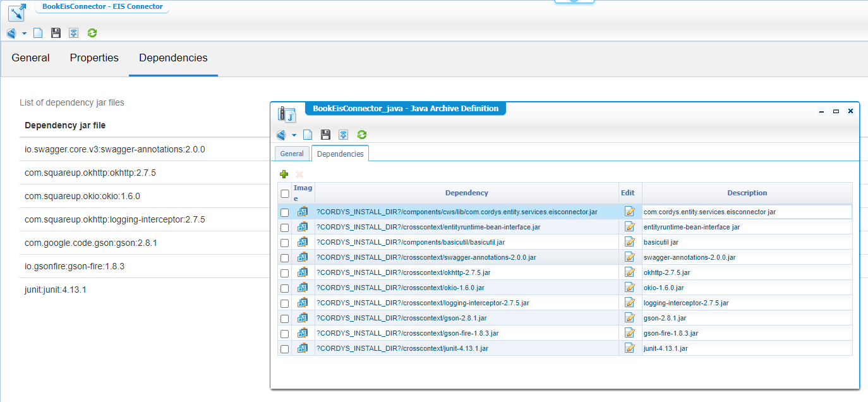This screenshot has width=868, height=402.
Task: Click green Refresh icon in Java Archive Definition toolbar
Action: point(362,135)
